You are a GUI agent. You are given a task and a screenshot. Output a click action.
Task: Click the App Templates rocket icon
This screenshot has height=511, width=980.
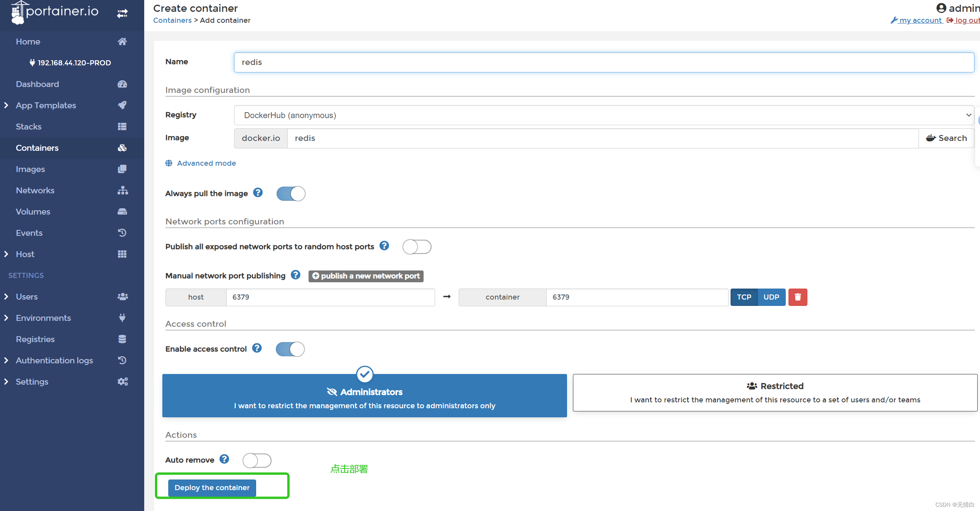click(x=122, y=105)
